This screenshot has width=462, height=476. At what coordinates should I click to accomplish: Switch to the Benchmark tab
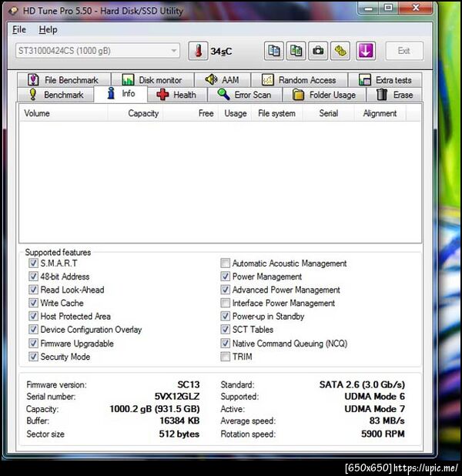pyautogui.click(x=56, y=95)
